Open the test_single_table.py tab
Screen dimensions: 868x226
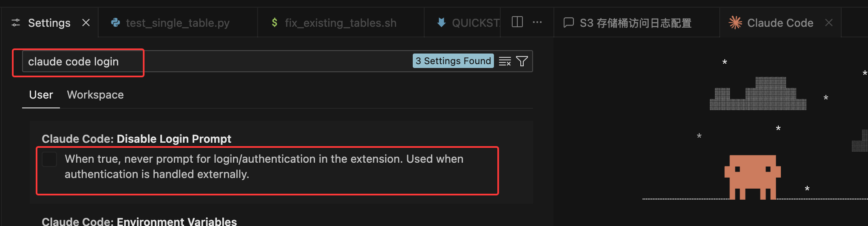click(x=177, y=23)
